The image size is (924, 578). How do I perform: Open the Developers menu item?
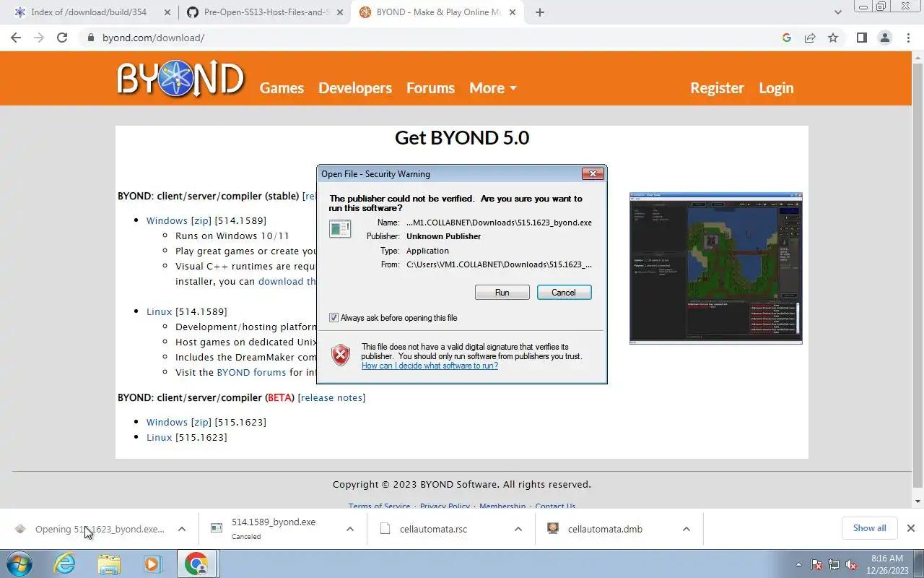pyautogui.click(x=355, y=87)
